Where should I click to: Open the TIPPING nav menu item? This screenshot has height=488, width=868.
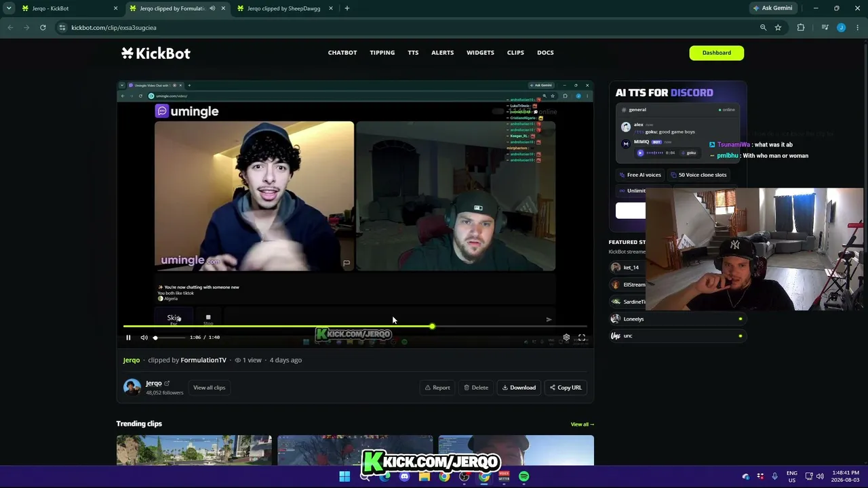(x=382, y=53)
